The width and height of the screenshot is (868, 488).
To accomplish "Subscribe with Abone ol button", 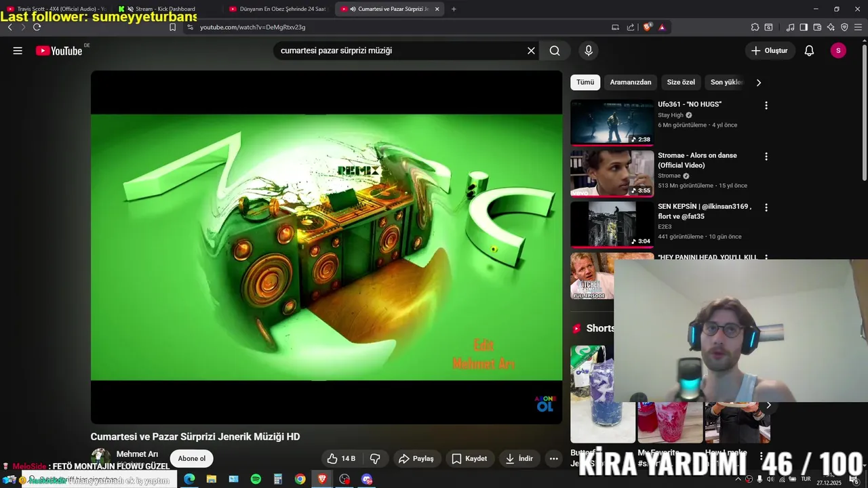I will (x=192, y=459).
